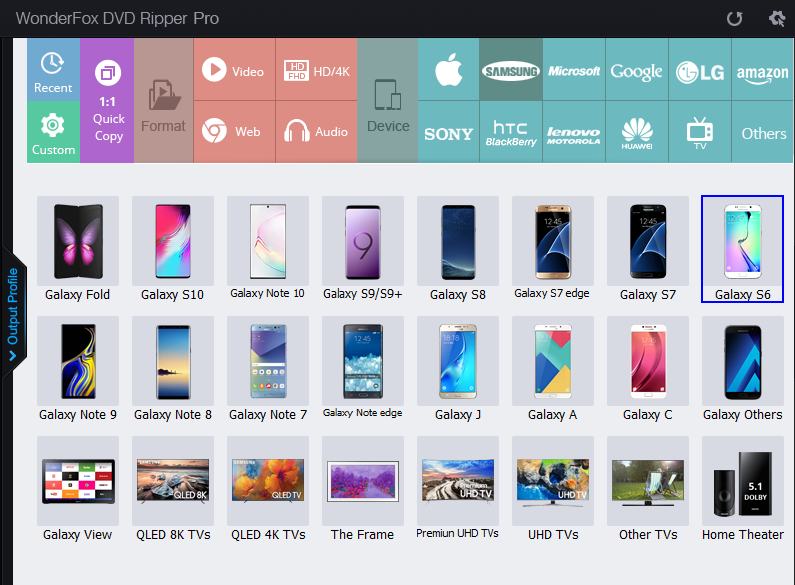Choose the HD/4K format group
Image resolution: width=795 pixels, height=585 pixels.
[x=316, y=69]
